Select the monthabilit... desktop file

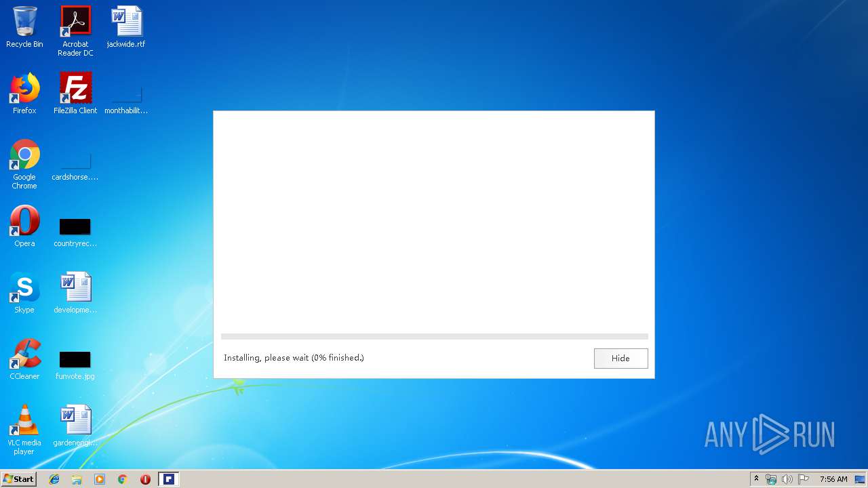[126, 98]
